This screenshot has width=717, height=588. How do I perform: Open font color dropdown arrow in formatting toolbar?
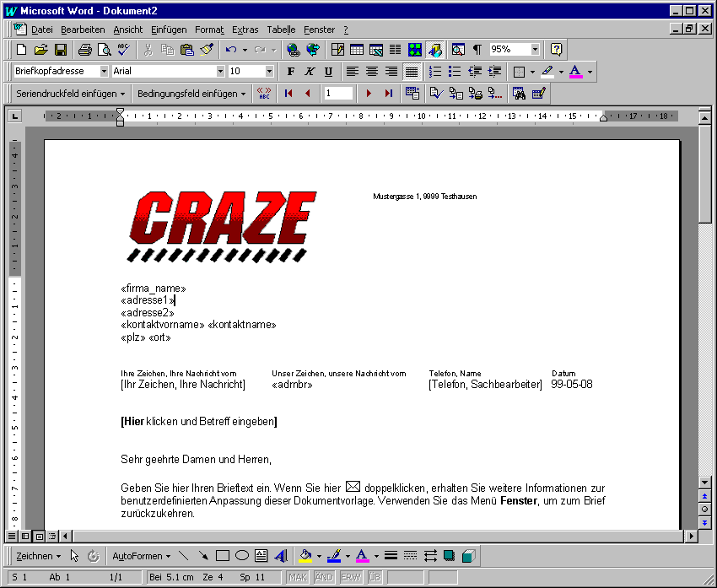tap(590, 72)
